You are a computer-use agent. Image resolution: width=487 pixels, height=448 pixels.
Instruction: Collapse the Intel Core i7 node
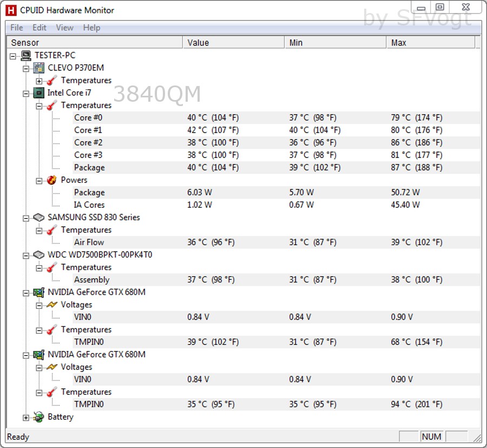(26, 94)
